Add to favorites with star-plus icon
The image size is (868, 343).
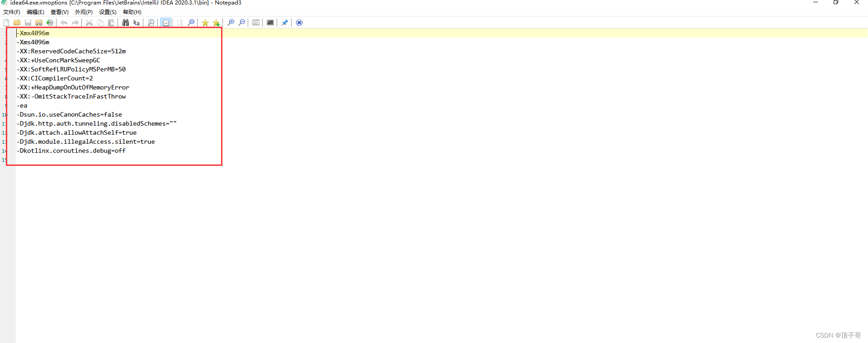click(217, 23)
